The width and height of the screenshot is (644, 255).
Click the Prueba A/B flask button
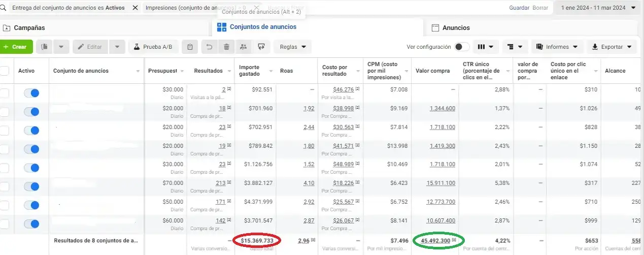click(153, 47)
